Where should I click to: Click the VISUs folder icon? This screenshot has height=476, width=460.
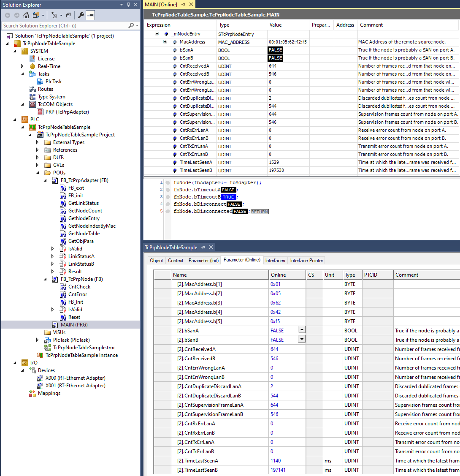[48, 332]
